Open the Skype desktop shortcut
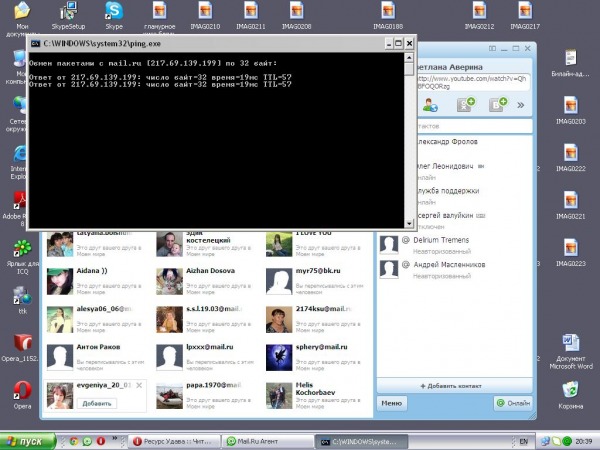The image size is (600, 450). (x=114, y=15)
